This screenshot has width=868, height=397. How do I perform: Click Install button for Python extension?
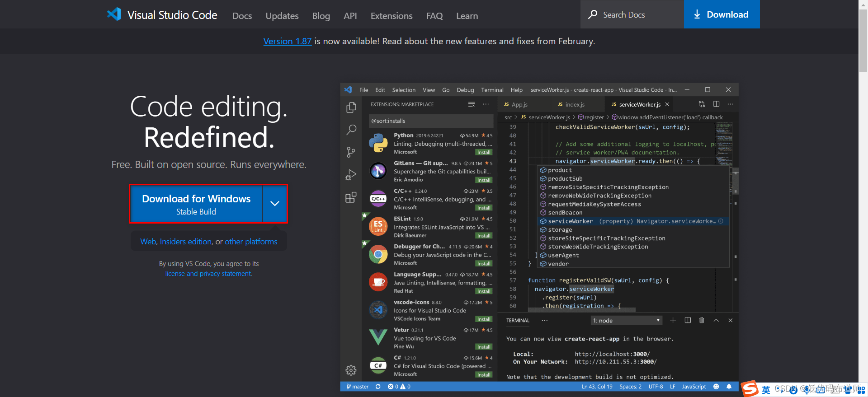coord(484,152)
